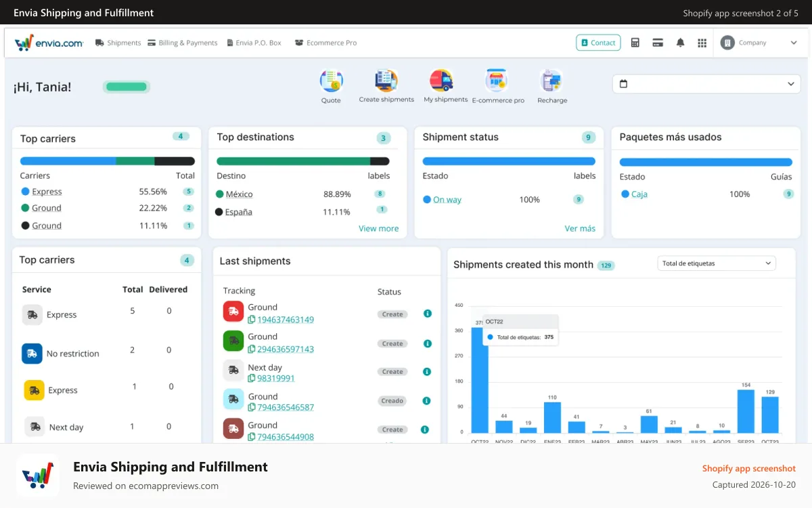Click the yellow Express carrier icon
This screenshot has height=508, width=812.
[x=35, y=390]
